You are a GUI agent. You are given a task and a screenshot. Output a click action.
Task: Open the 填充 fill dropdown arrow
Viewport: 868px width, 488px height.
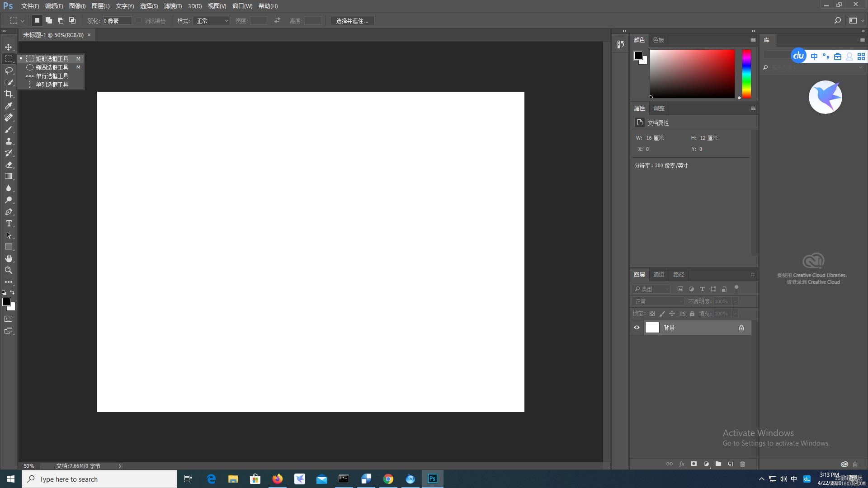coord(735,314)
